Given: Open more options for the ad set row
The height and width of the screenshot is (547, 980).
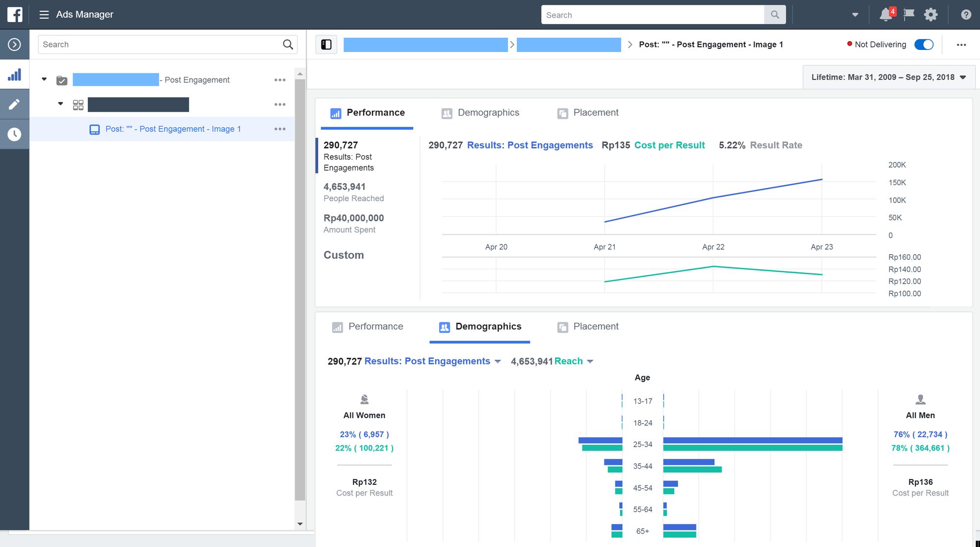Looking at the screenshot, I should [x=280, y=104].
